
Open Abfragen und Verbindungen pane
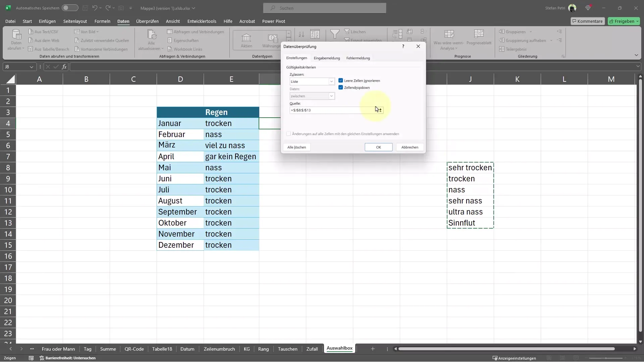point(196,32)
